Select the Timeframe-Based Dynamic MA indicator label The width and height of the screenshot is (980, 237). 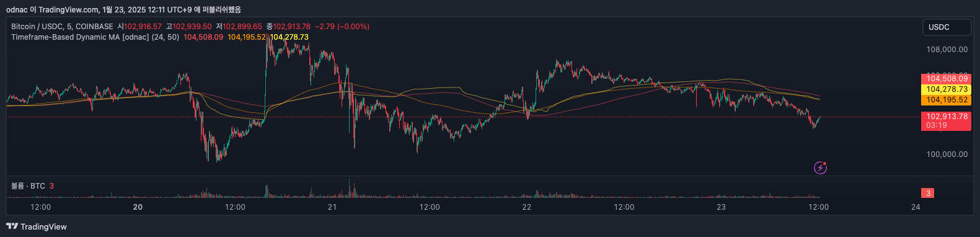point(95,37)
